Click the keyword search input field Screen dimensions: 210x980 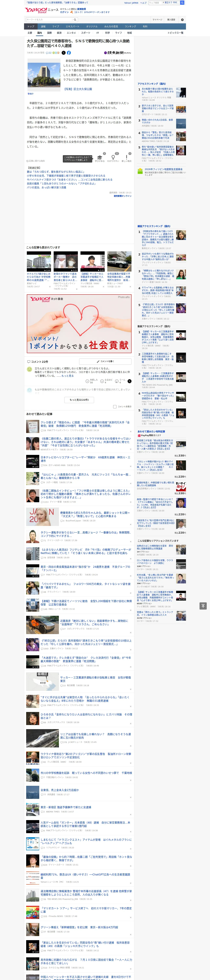tap(49, 20)
